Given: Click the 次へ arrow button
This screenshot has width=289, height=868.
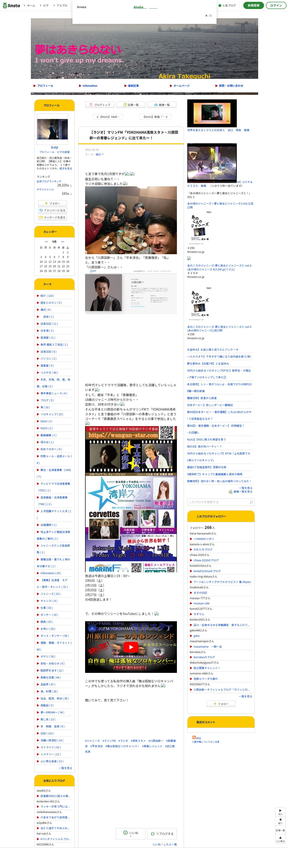Looking at the screenshot, I should (x=280, y=812).
